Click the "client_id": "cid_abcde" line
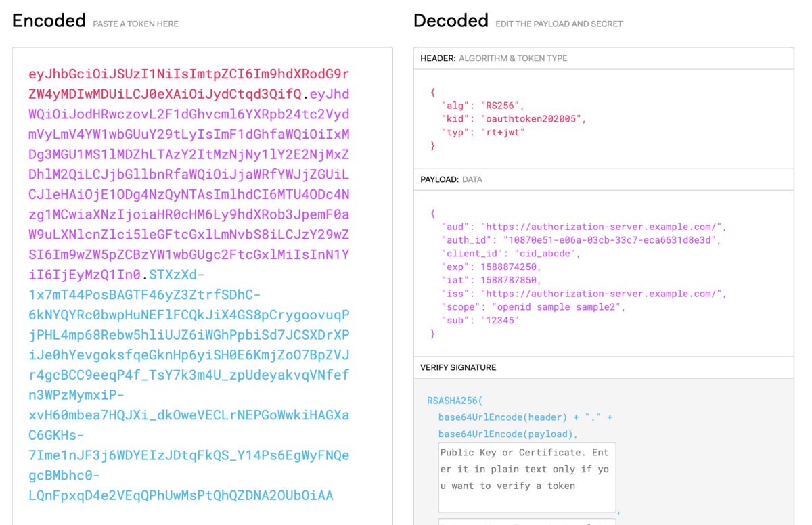This screenshot has height=525, width=812. tap(511, 254)
